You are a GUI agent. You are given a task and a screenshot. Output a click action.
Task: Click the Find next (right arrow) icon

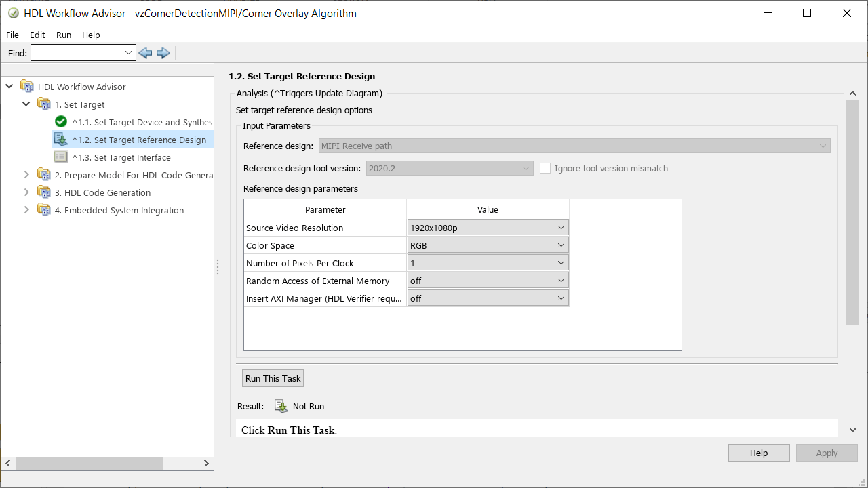(x=163, y=53)
